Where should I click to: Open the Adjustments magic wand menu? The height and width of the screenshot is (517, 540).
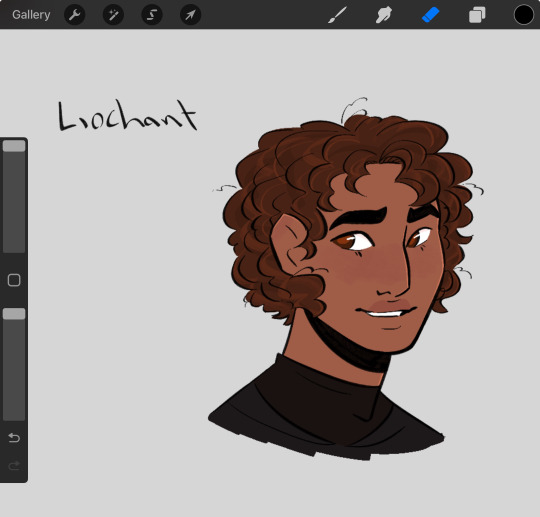113,15
